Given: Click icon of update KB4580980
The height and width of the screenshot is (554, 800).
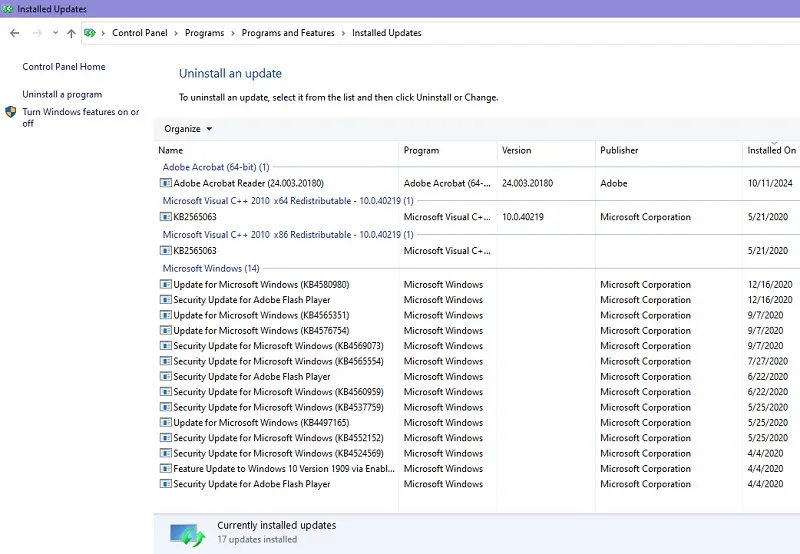Looking at the screenshot, I should (165, 285).
